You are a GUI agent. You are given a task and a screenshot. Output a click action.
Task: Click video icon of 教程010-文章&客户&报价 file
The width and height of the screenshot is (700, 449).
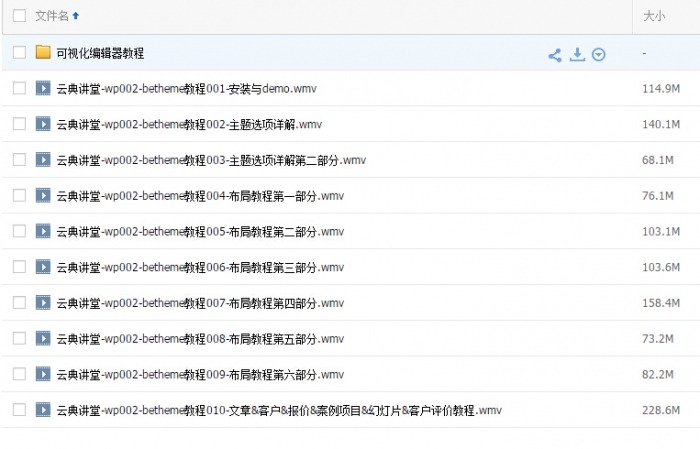43,409
